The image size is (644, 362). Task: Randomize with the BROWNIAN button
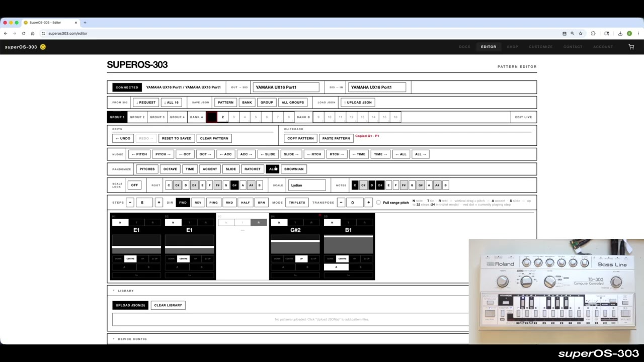point(294,169)
